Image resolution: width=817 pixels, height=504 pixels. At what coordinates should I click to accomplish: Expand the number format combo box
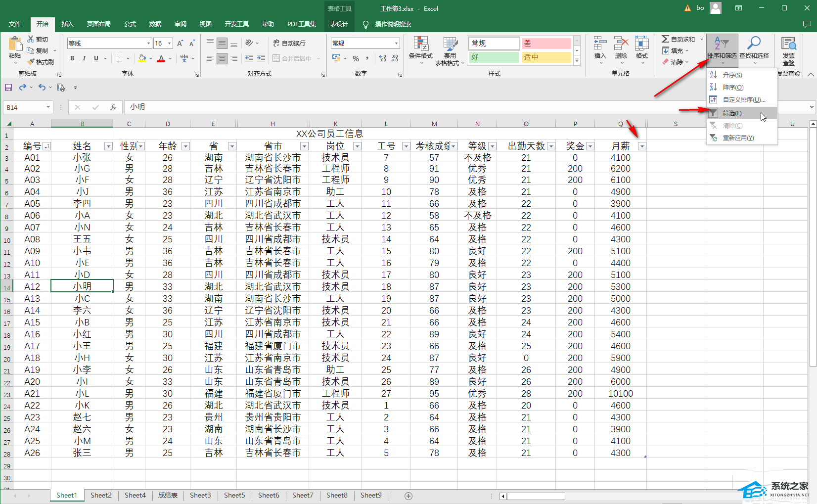coord(396,44)
